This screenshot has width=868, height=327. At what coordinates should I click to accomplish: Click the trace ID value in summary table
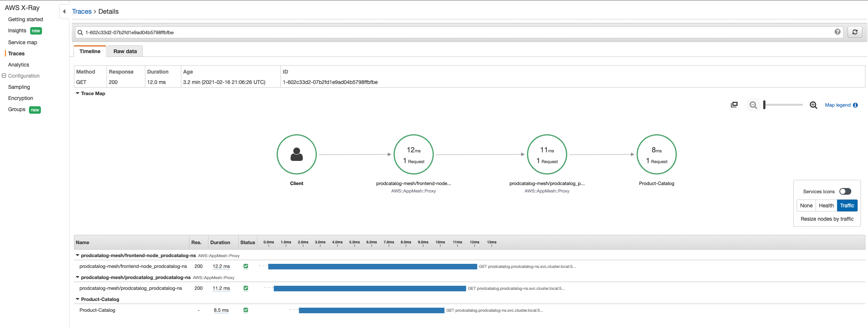point(330,82)
